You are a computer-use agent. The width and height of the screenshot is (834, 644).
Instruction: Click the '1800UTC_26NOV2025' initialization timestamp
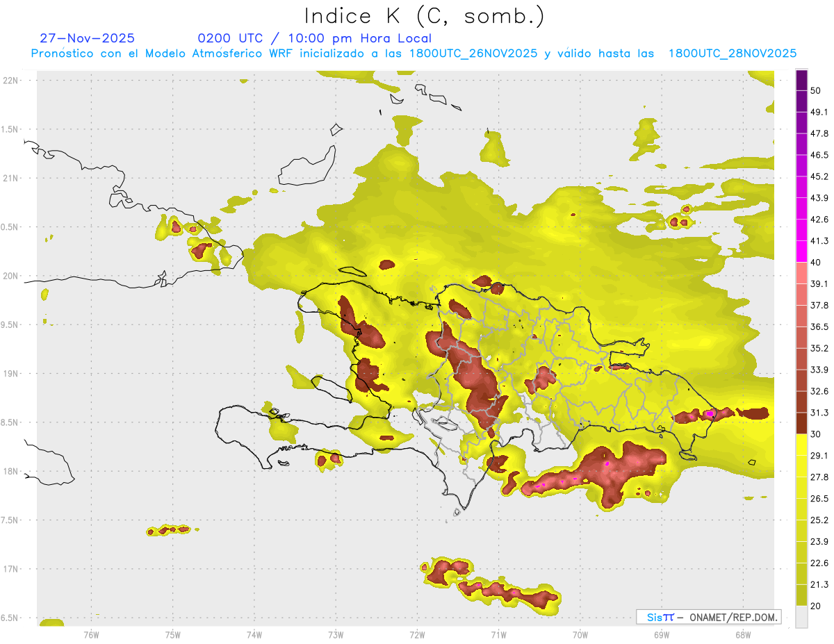[x=473, y=53]
